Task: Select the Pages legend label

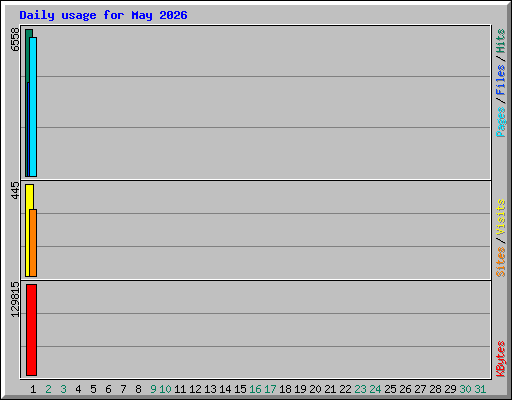Action: coord(501,122)
